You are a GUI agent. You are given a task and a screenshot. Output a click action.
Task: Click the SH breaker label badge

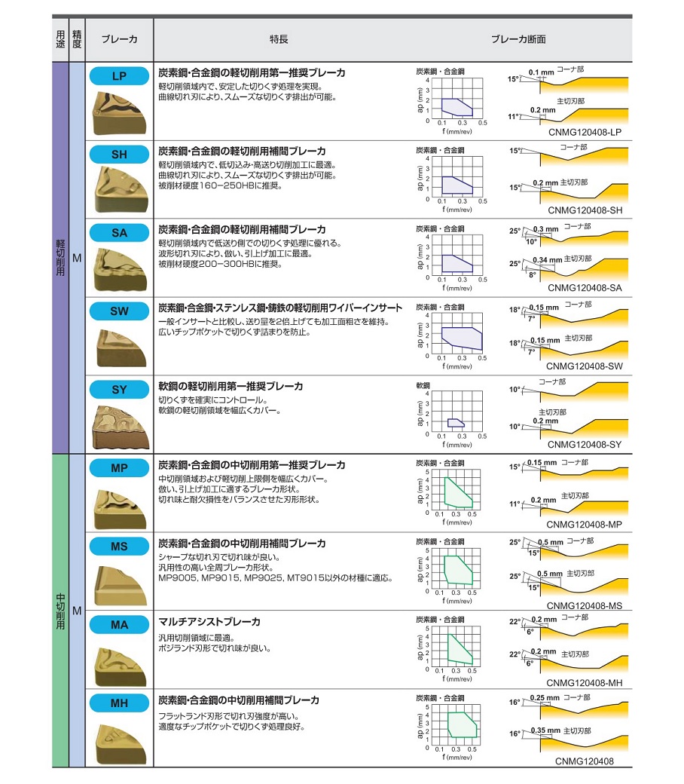pyautogui.click(x=119, y=155)
